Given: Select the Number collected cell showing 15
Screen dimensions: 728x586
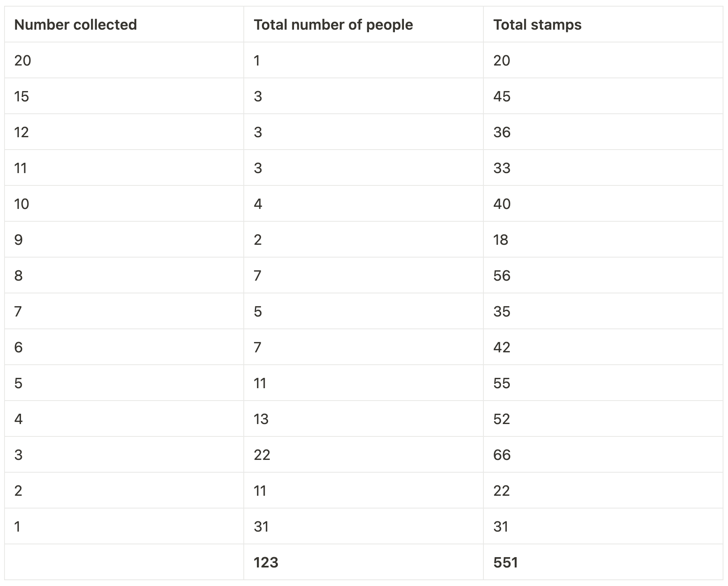Looking at the screenshot, I should [22, 96].
